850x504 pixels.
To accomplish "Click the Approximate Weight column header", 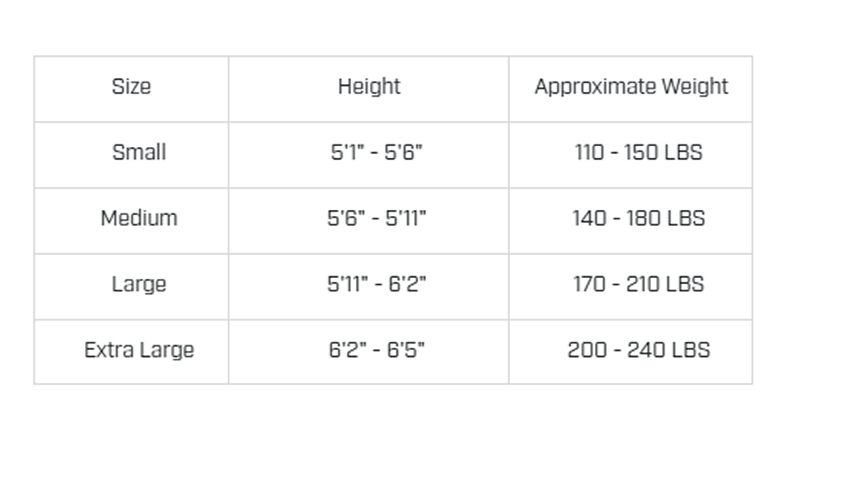I will point(631,87).
